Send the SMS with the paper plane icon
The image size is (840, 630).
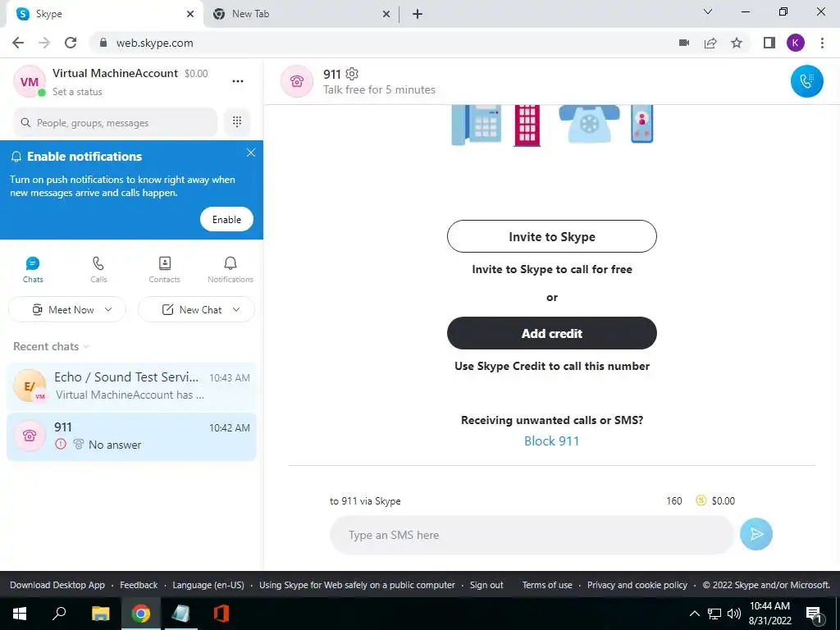(x=756, y=534)
